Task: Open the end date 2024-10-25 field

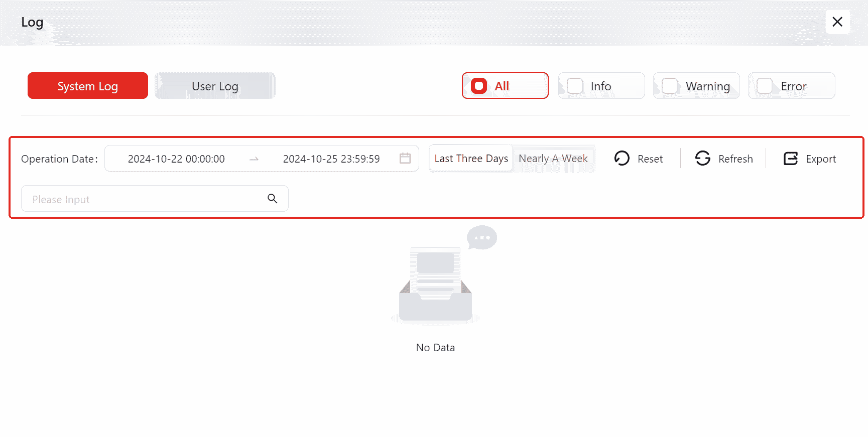Action: click(331, 159)
